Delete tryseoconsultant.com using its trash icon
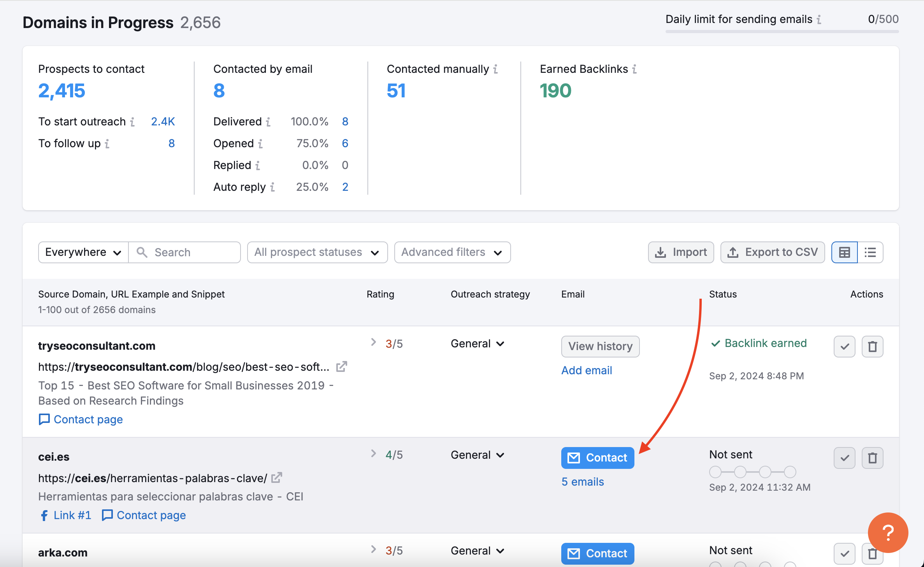Screen dimensions: 924x567 tap(872, 346)
